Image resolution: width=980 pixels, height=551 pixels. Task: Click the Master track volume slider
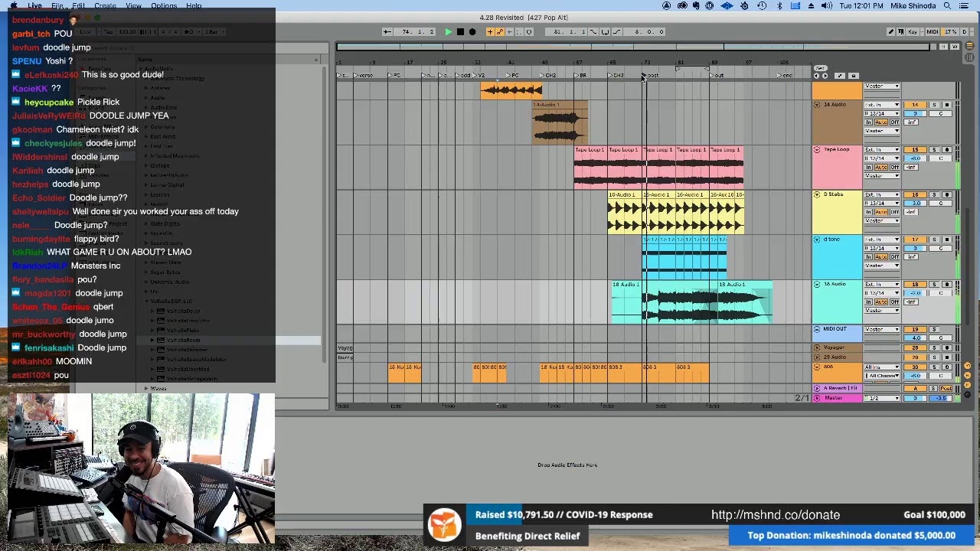pos(915,399)
